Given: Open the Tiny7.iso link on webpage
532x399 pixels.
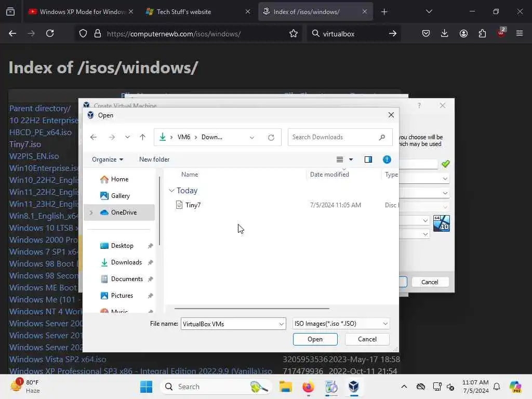Looking at the screenshot, I should [25, 144].
